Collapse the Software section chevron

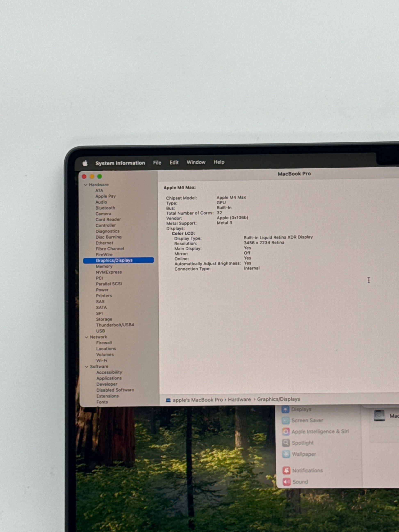[x=87, y=367]
